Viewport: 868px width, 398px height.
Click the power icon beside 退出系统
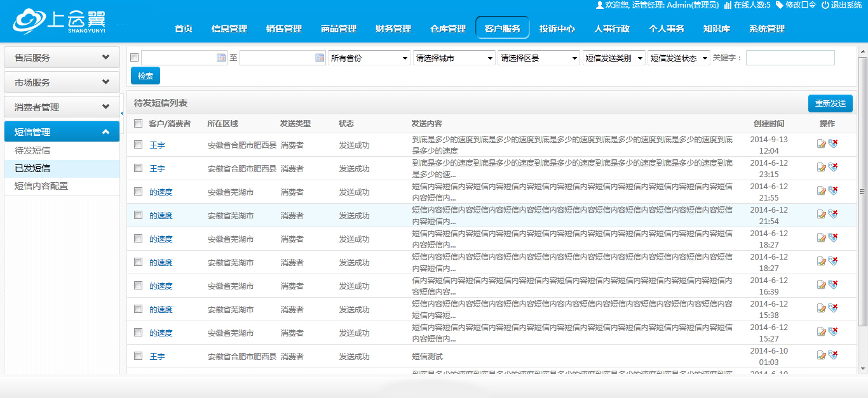pyautogui.click(x=825, y=5)
